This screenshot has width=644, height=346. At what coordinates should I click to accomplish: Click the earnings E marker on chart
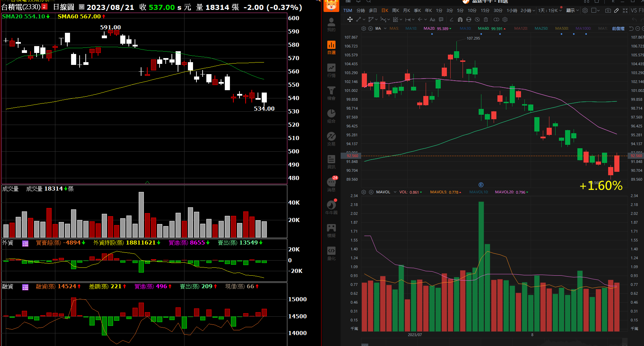[481, 185]
